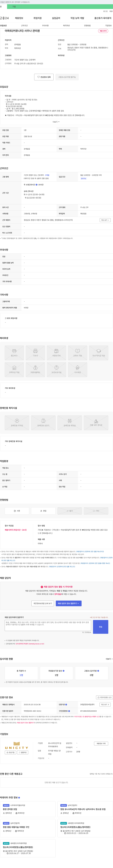Click info icon next to 주 소정근로시간
This screenshot has width=113, height=868.
pos(36,185)
